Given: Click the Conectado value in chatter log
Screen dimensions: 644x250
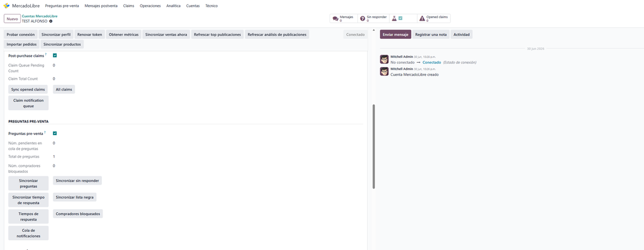Looking at the screenshot, I should [431, 62].
